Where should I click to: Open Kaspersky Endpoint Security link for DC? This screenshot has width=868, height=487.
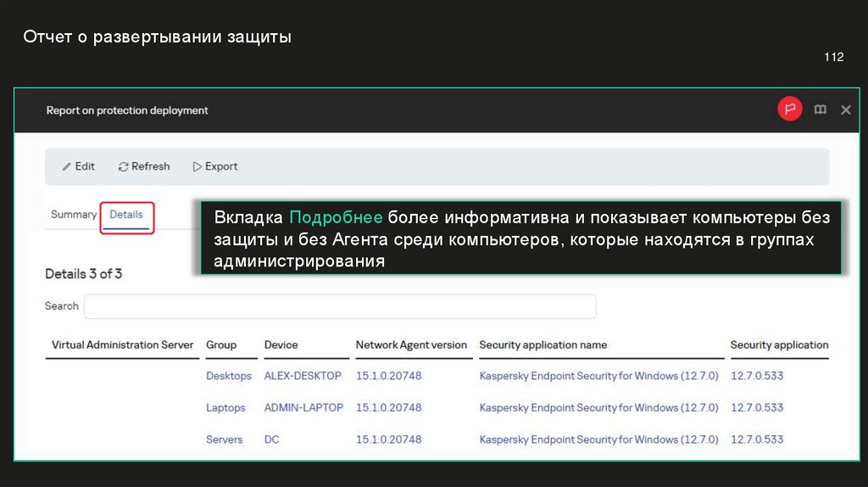click(598, 439)
